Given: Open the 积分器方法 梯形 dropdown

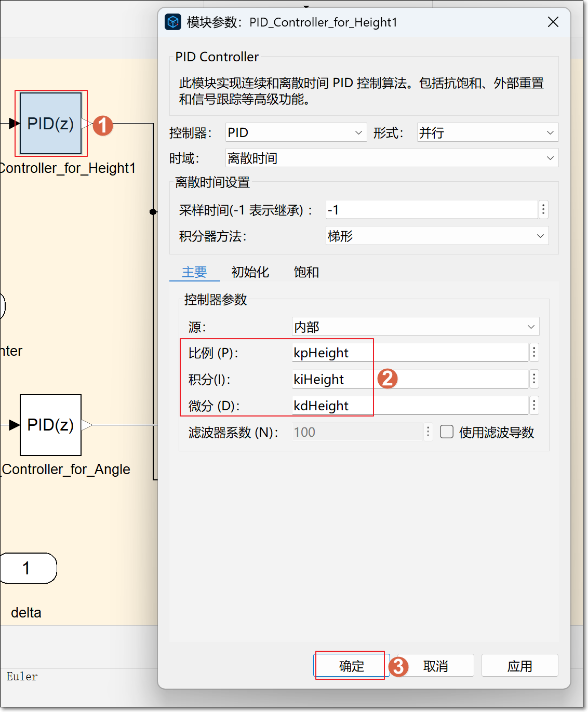Looking at the screenshot, I should (437, 236).
